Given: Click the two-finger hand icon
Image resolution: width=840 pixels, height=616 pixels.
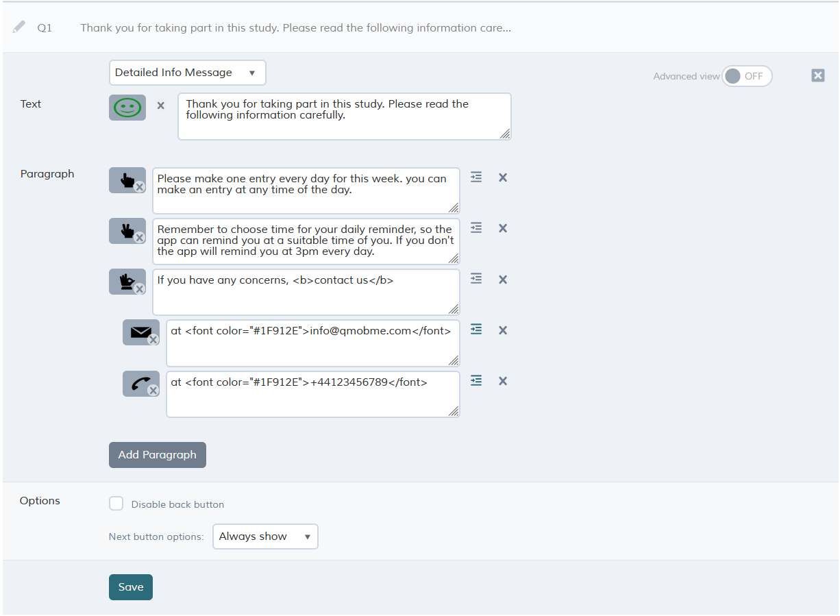Looking at the screenshot, I should pos(127,231).
